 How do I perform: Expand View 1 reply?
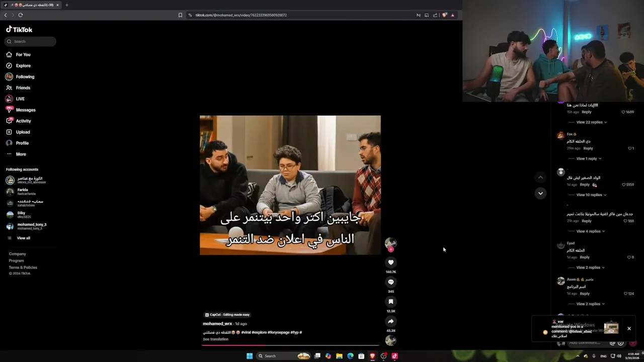pyautogui.click(x=589, y=158)
